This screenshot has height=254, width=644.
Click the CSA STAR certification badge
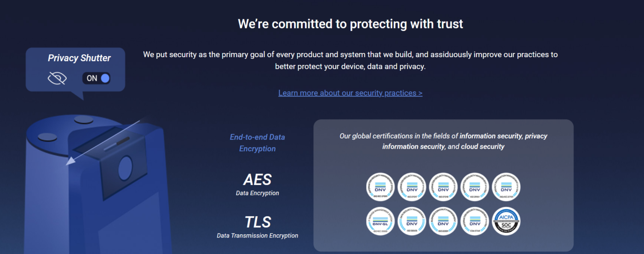tap(475, 221)
